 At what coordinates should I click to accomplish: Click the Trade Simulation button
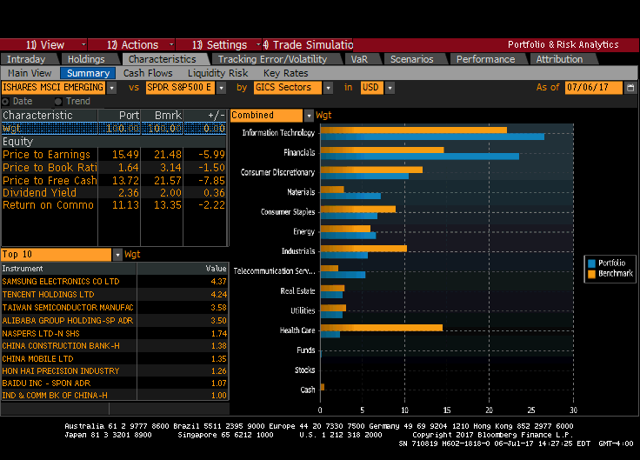pyautogui.click(x=308, y=45)
